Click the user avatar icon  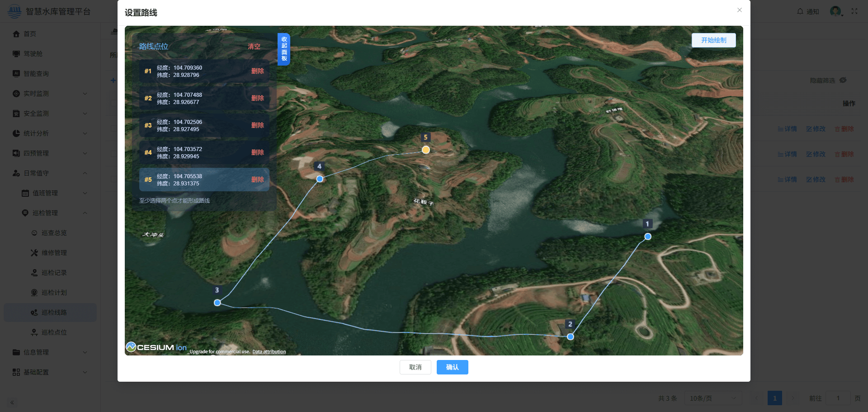tap(835, 11)
